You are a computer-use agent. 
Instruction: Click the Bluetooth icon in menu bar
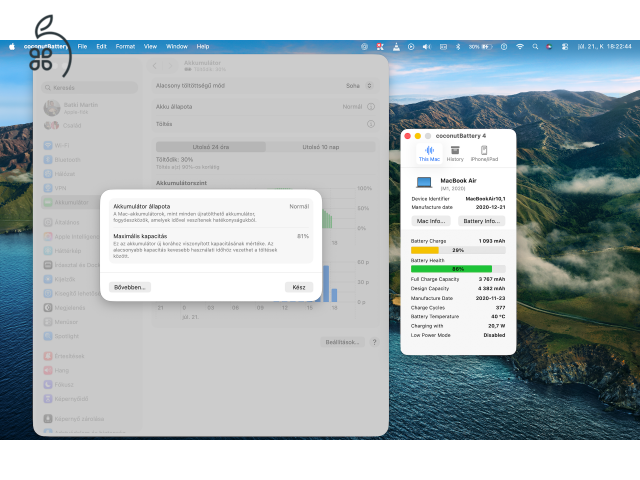point(458,47)
